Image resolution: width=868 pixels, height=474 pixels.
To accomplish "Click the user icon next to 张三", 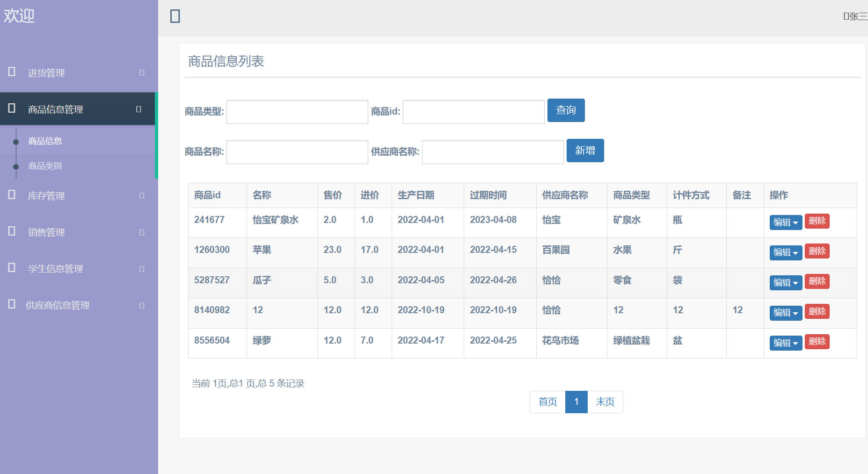I will tap(845, 15).
